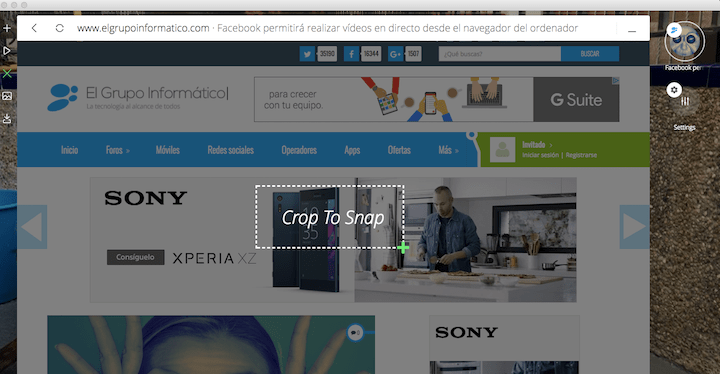This screenshot has height=374, width=720.
Task: Go to previous slide with left arrow
Action: pyautogui.click(x=32, y=227)
